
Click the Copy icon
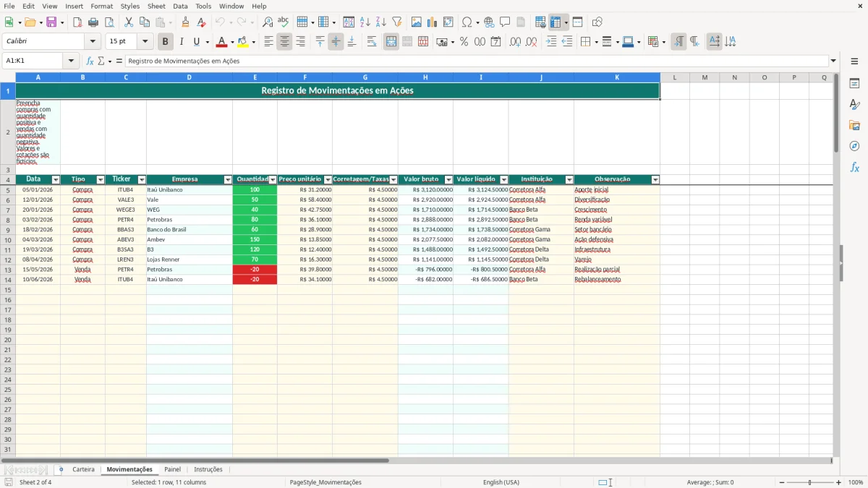click(x=145, y=22)
